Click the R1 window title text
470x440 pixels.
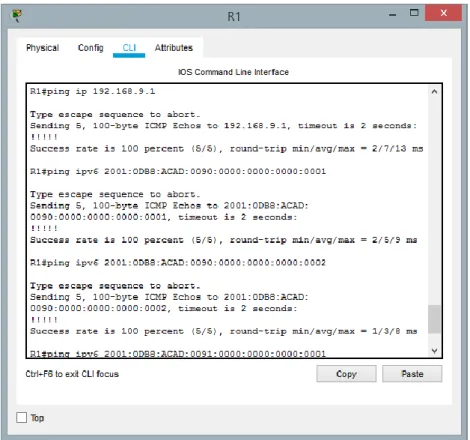pos(234,16)
